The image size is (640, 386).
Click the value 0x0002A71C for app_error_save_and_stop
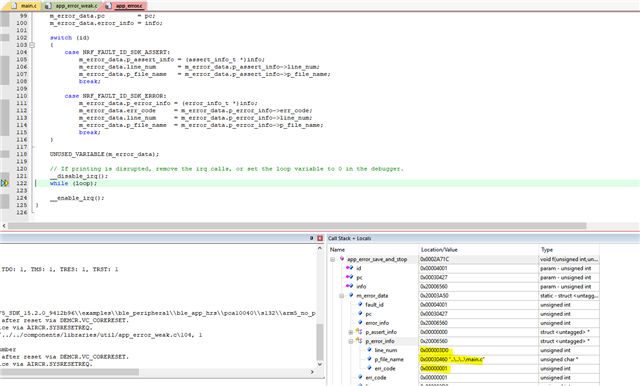tap(434, 259)
